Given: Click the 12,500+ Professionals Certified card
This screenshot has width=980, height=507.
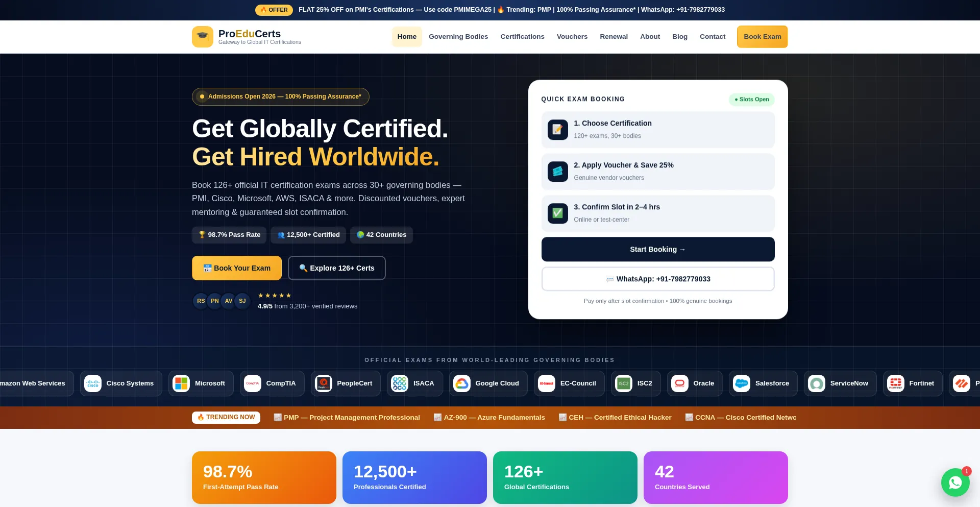Looking at the screenshot, I should [x=414, y=478].
